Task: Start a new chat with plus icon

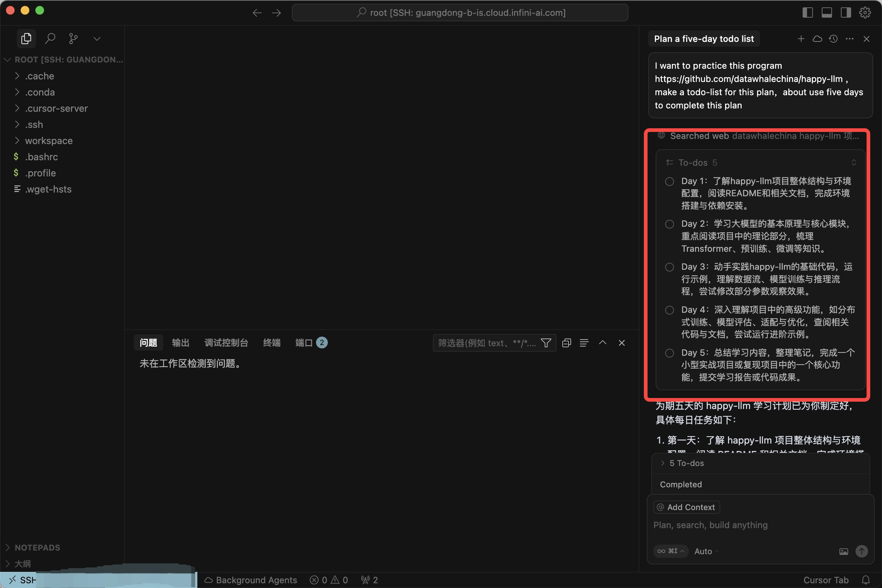Action: tap(801, 39)
